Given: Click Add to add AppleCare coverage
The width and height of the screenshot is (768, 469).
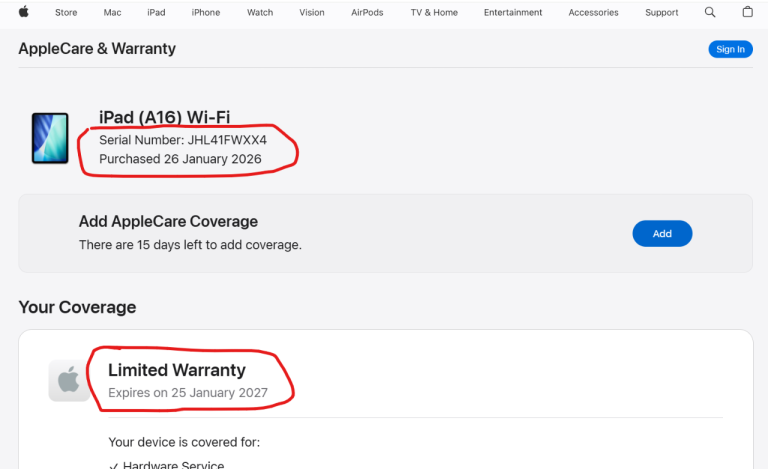Looking at the screenshot, I should coord(662,233).
